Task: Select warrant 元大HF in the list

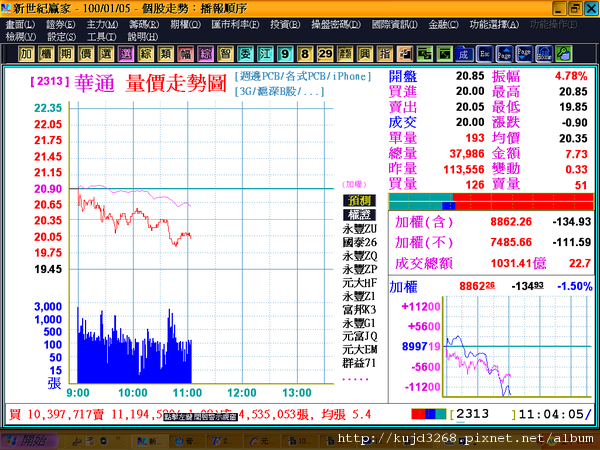Action: [x=359, y=283]
